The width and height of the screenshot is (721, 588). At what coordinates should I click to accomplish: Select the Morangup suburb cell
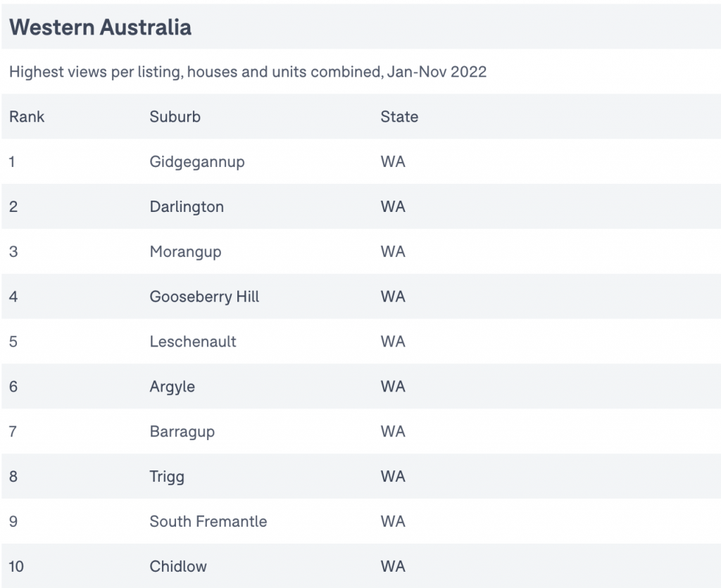[185, 252]
